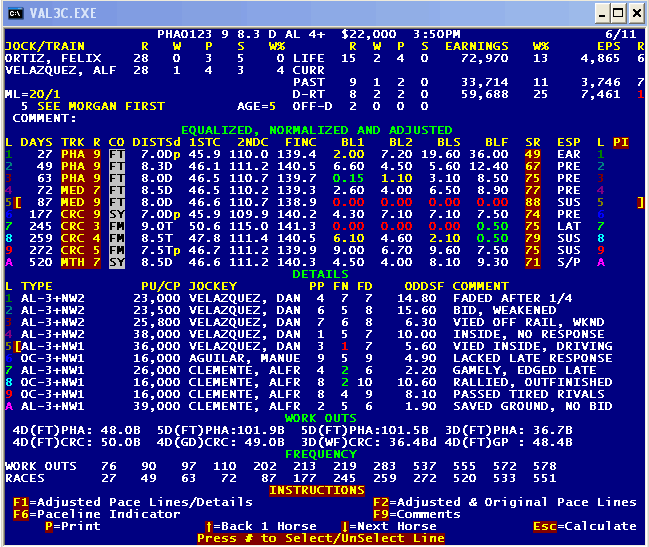Viewport: 649px width, 547px height.
Task: Click Press # to Select/UnSelect Line prompt
Action: tap(321, 538)
